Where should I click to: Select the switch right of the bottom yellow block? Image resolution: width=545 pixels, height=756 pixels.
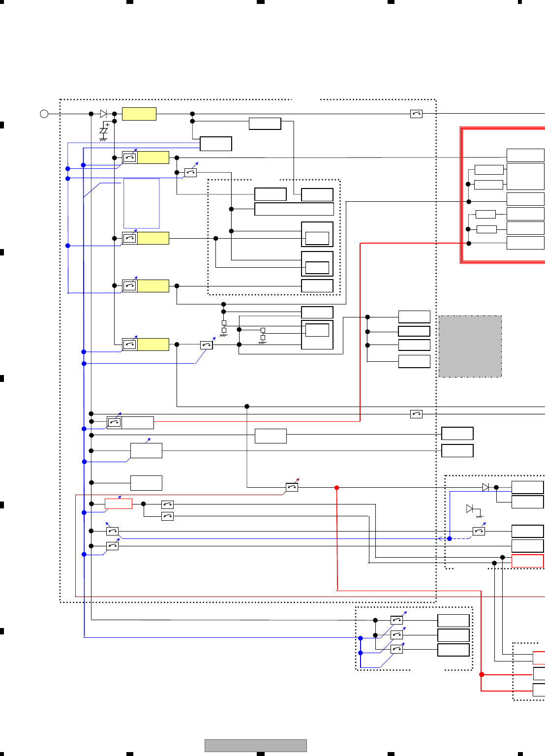pos(207,345)
